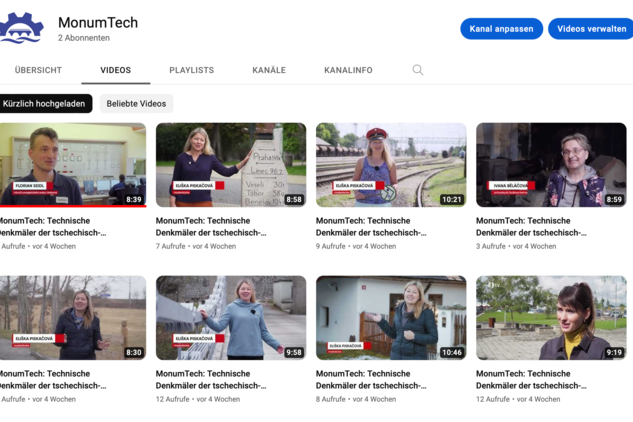Image resolution: width=633 pixels, height=422 pixels.
Task: Go to the KANÄLE tab
Action: pyautogui.click(x=269, y=70)
